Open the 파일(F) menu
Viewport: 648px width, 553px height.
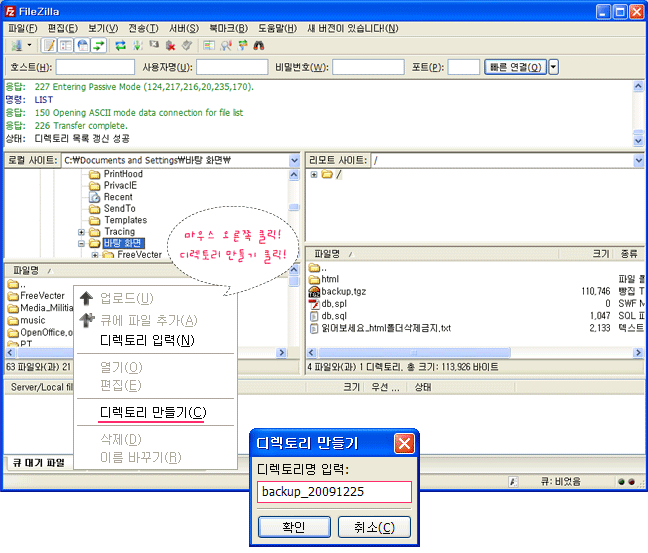coord(23,28)
